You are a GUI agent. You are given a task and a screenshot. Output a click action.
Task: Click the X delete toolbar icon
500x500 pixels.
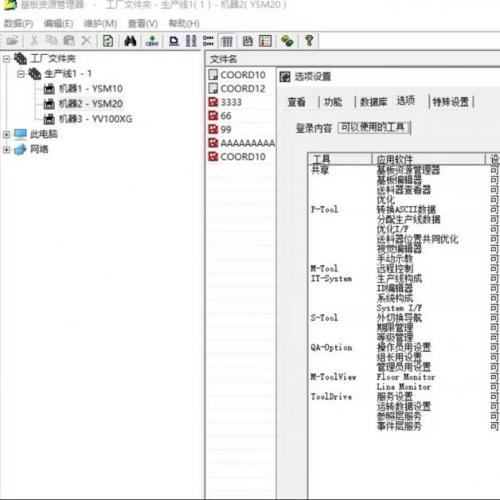pos(86,41)
